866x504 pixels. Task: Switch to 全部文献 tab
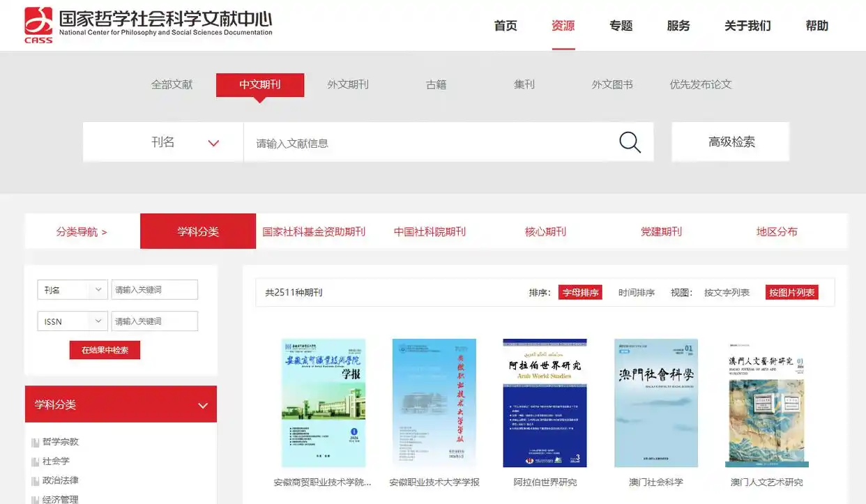tap(172, 84)
